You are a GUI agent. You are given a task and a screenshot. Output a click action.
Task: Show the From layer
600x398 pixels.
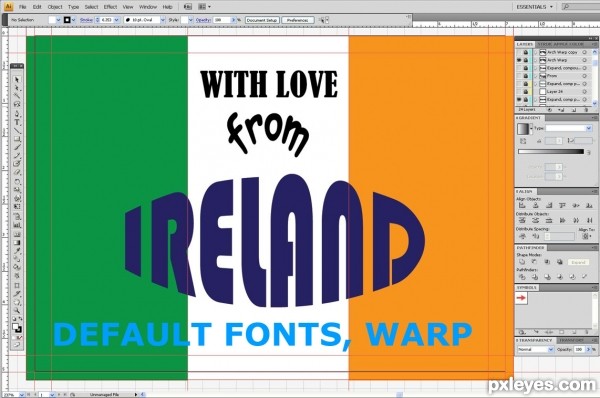[x=519, y=76]
